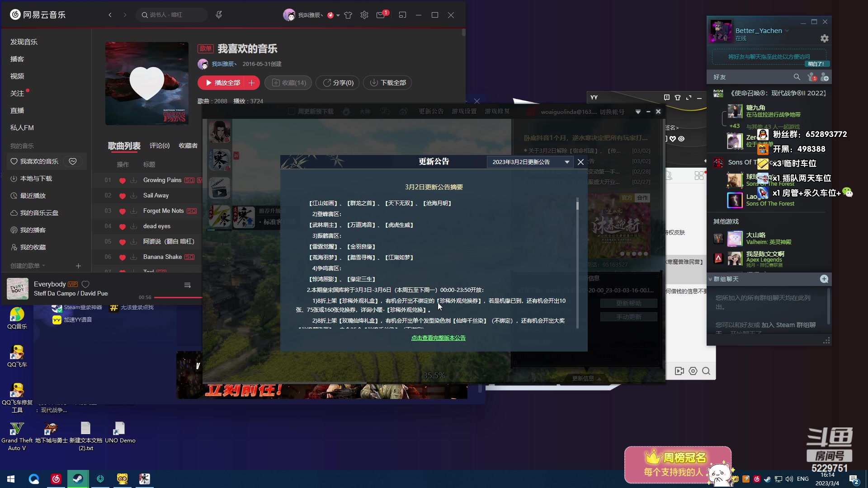The image size is (868, 488).
Task: Open NetEase Cloud Music from taskbar
Action: click(56, 479)
